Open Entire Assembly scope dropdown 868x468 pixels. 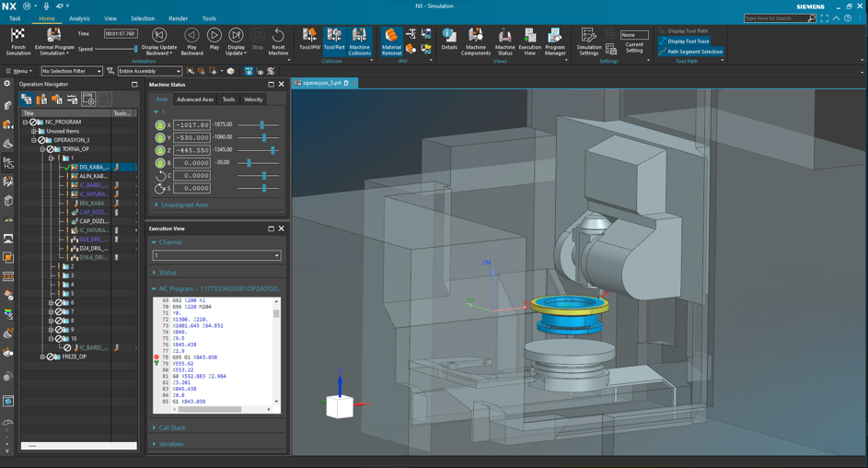click(149, 71)
